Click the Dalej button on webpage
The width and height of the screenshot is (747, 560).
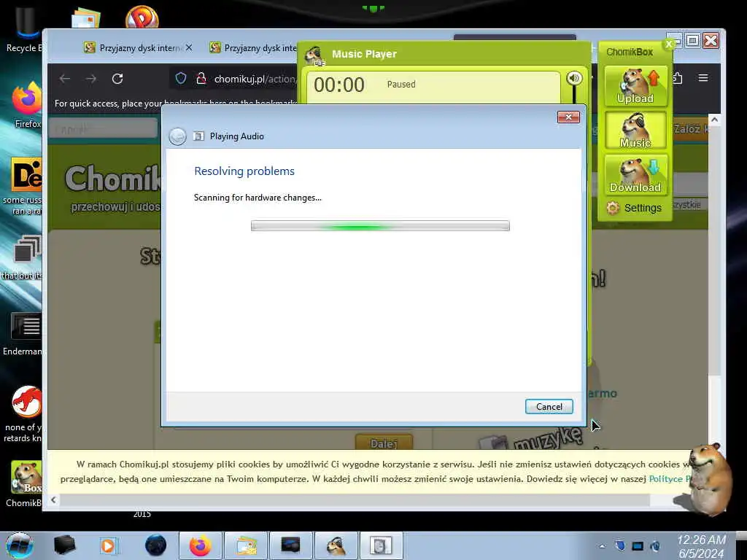[x=384, y=443]
